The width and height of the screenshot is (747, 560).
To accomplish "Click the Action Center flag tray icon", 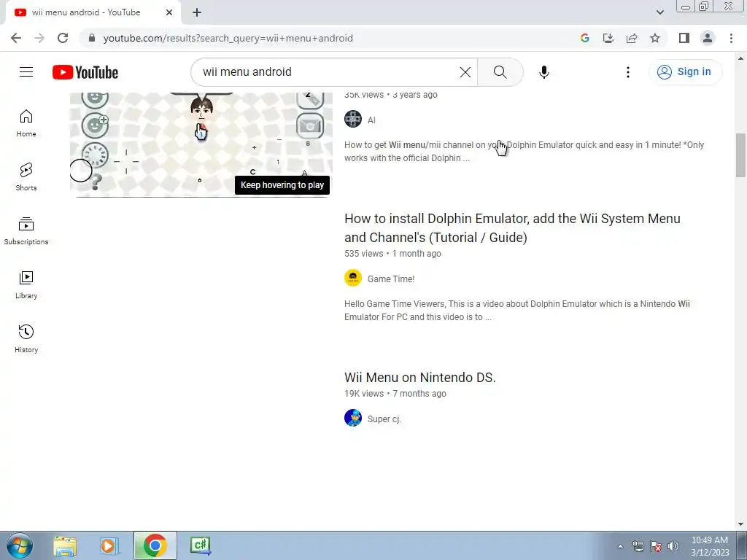I will tap(656, 546).
